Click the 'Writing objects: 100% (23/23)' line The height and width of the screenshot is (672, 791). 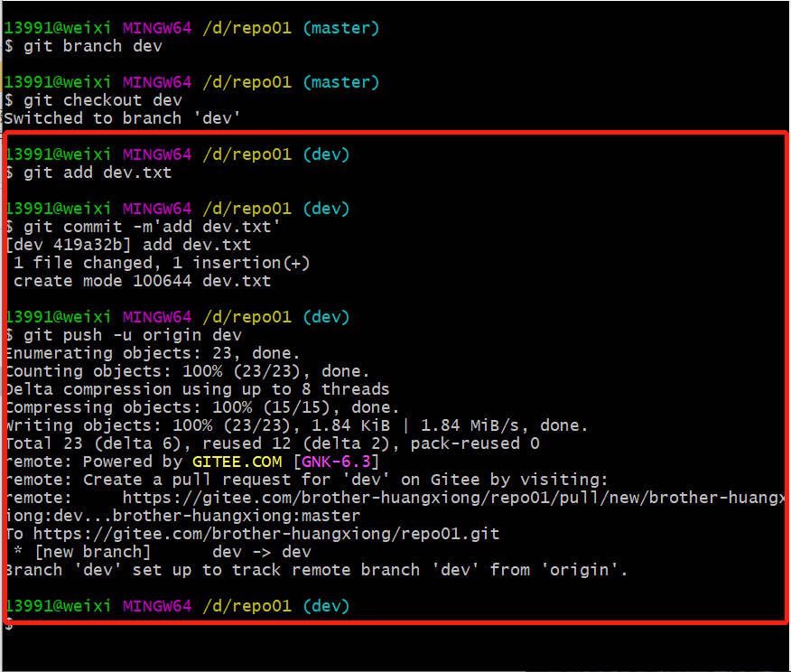coord(297,425)
